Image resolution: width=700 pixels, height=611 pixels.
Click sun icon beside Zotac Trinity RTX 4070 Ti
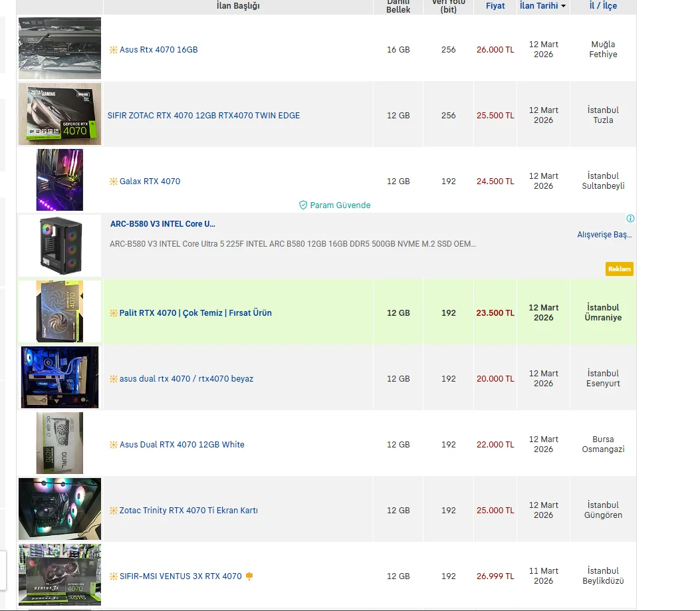tap(114, 511)
